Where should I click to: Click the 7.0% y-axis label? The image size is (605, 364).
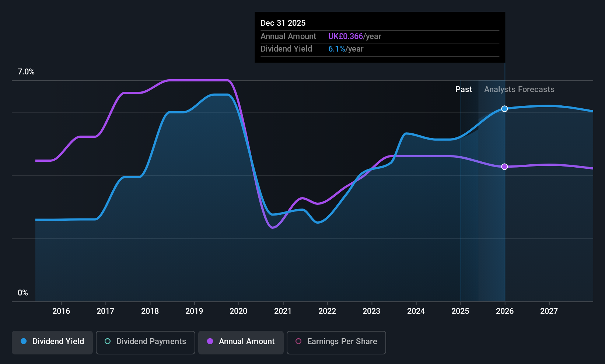[26, 72]
